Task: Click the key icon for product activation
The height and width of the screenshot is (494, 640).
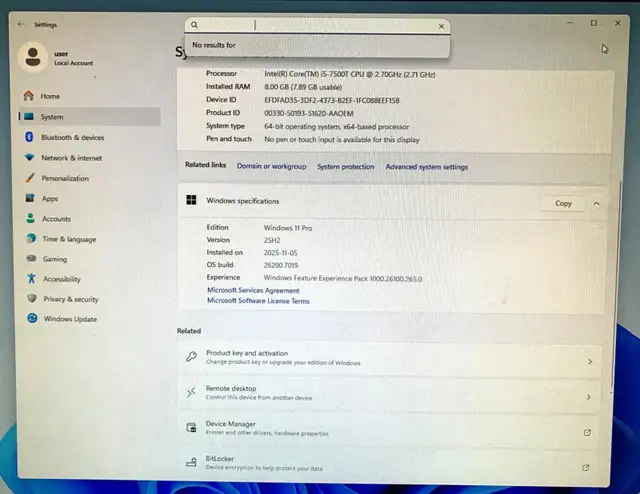Action: [191, 356]
